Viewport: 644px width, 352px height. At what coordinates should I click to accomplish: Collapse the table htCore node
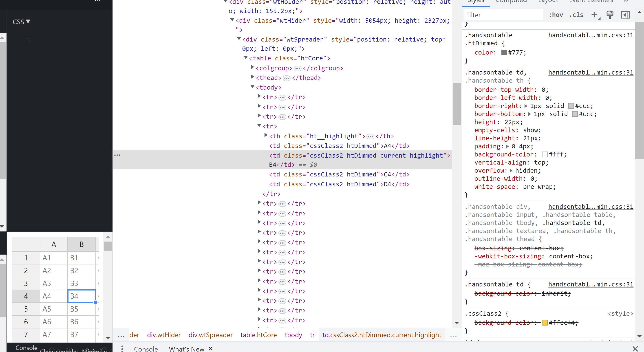[x=246, y=57]
